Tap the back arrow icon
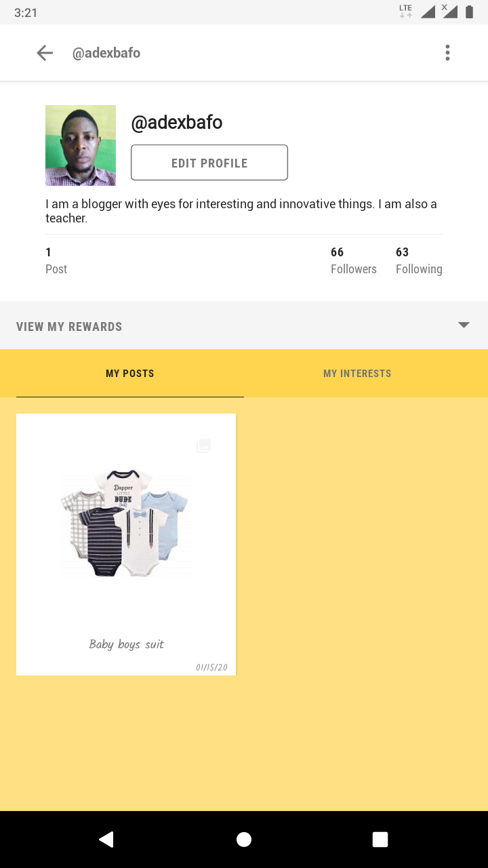 pyautogui.click(x=45, y=53)
